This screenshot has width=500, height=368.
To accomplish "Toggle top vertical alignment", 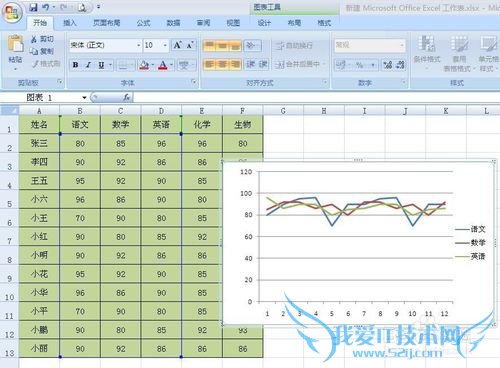I will 209,45.
